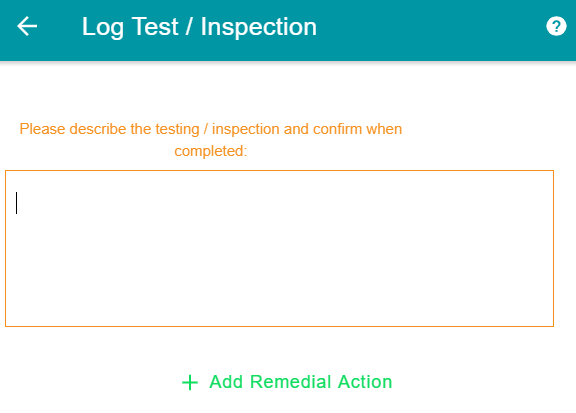Click the Add Remedial Action link
Viewport: 576px width, 413px height.
click(287, 382)
